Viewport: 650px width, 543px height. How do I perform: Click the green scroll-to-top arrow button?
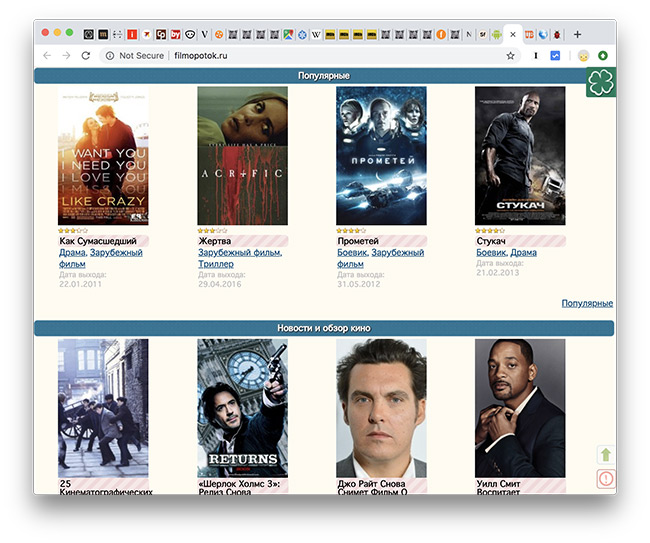[606, 455]
